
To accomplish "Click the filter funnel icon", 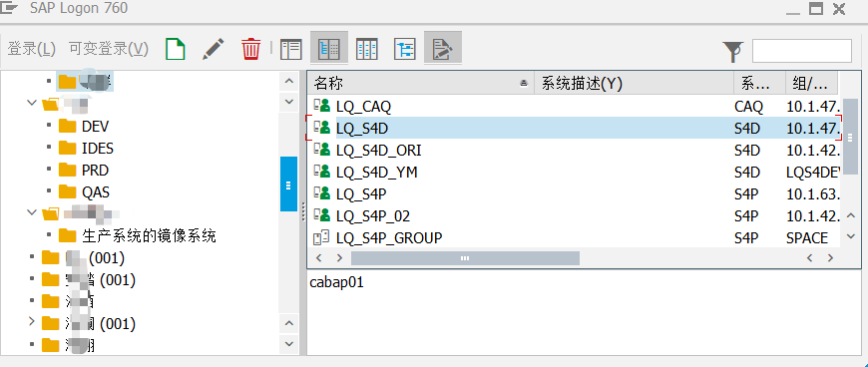I will [733, 52].
